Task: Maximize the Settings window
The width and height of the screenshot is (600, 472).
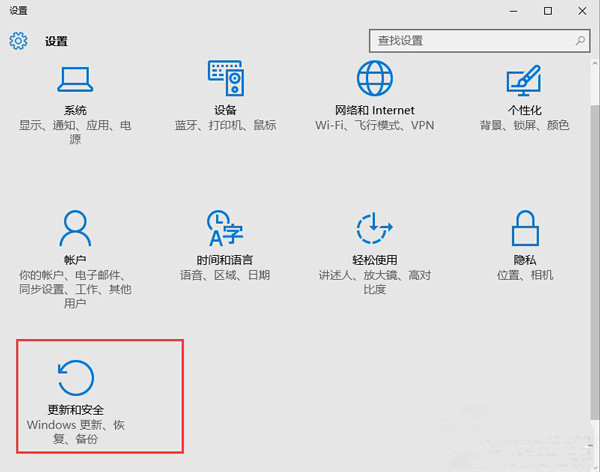Action: point(548,11)
